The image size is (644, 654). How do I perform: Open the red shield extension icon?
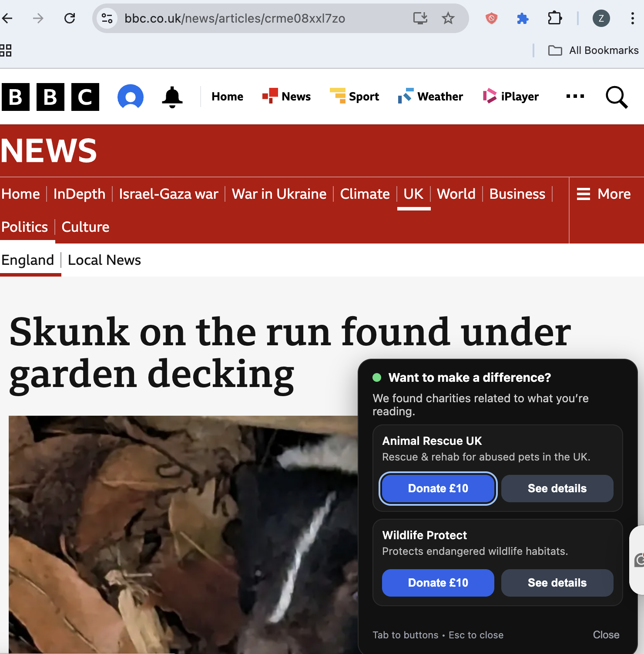point(491,18)
